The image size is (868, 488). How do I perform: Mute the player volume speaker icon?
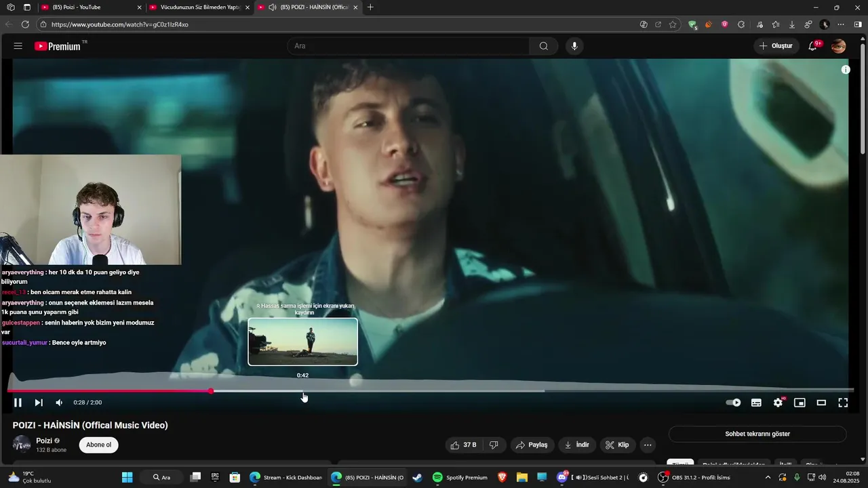59,403
